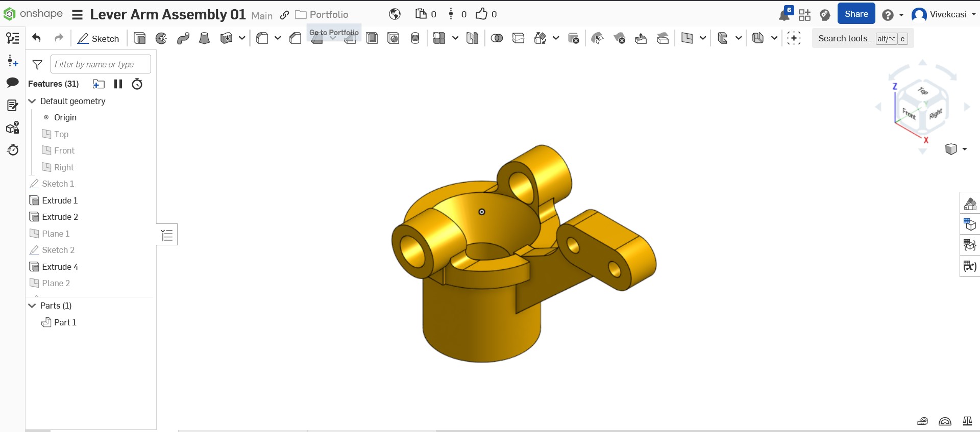Open the Thicken tool dropdown arrow
Viewport: 980px width, 432px height.
tap(242, 38)
